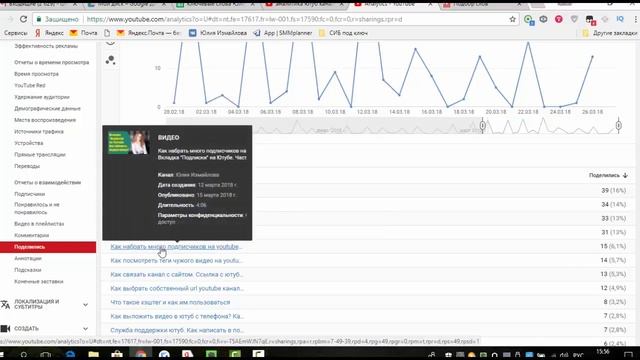Open video 'Как выложить видео в ютуб с телефона'
This screenshot has height=360, width=640.
(x=177, y=316)
